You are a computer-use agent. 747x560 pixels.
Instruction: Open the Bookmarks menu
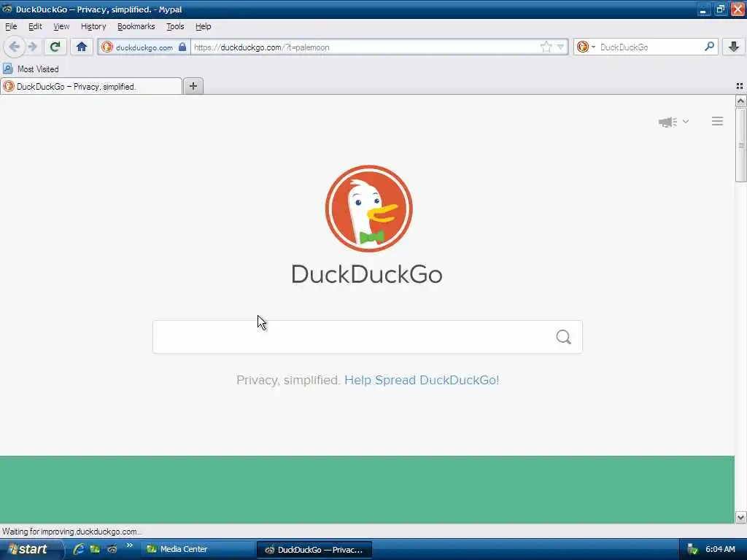point(136,27)
